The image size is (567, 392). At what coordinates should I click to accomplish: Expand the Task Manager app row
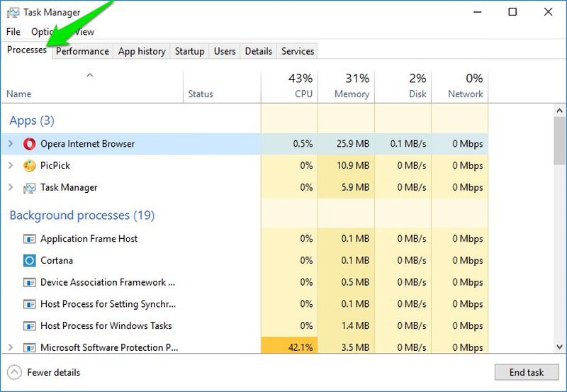11,187
